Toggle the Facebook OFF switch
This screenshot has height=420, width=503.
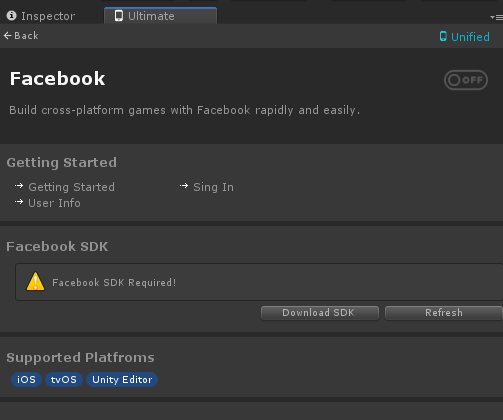point(466,80)
